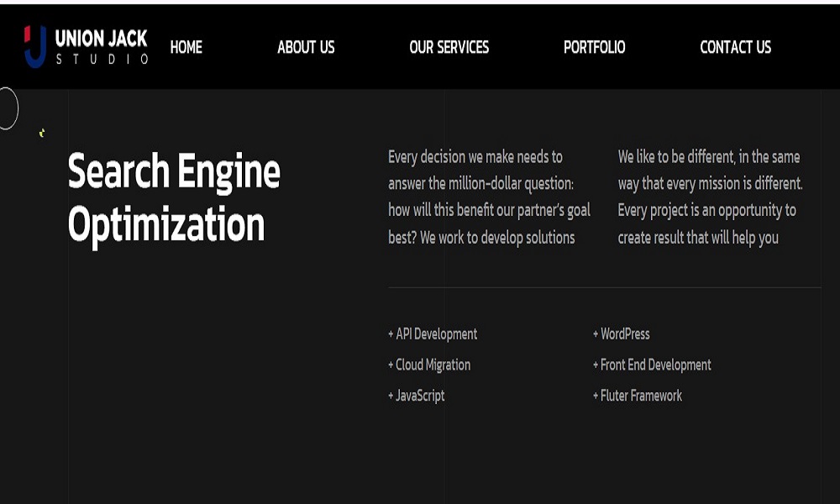Click the Search Engine Optimization heading

(174, 197)
